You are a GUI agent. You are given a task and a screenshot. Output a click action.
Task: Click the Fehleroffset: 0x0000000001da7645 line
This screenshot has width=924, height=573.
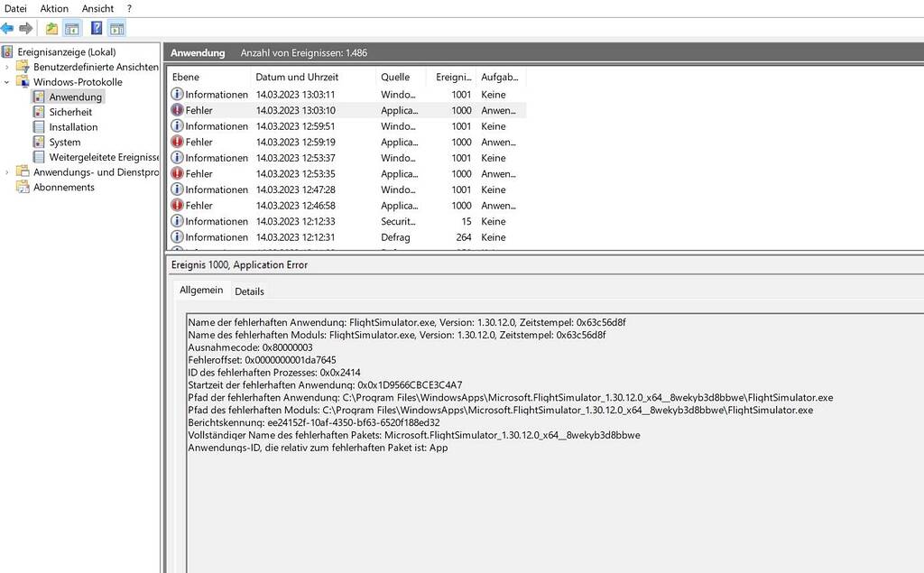pyautogui.click(x=263, y=360)
